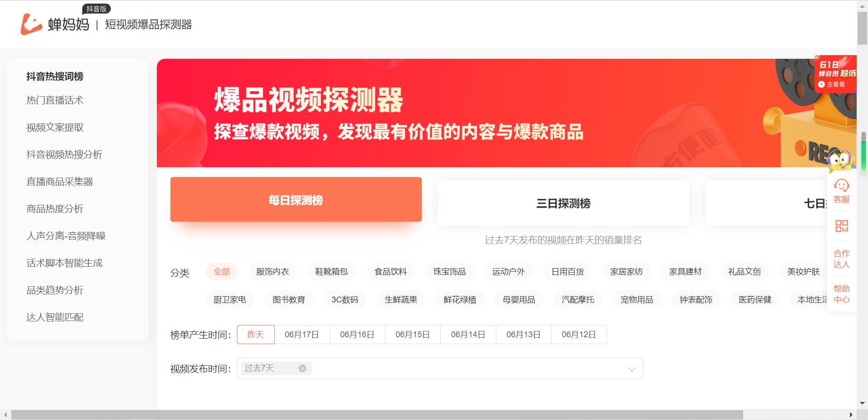Click the mascot character near the banner
The height and width of the screenshot is (420, 868).
click(x=841, y=159)
